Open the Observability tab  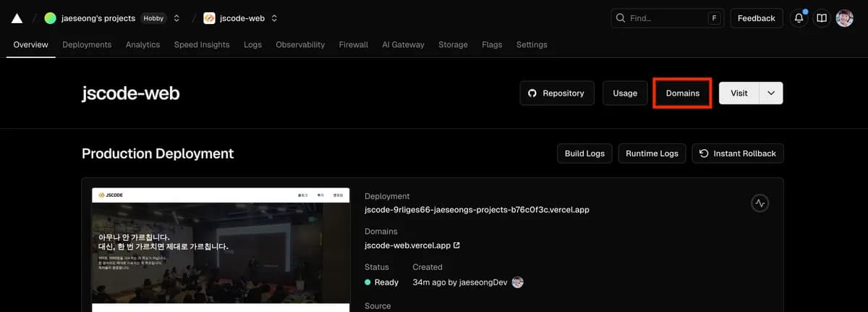click(x=300, y=45)
